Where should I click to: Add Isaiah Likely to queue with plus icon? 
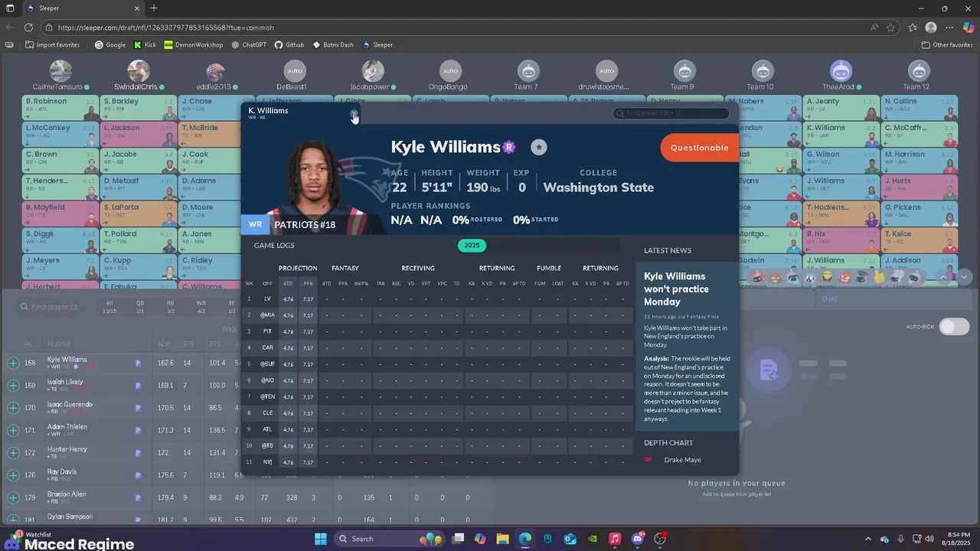click(13, 386)
